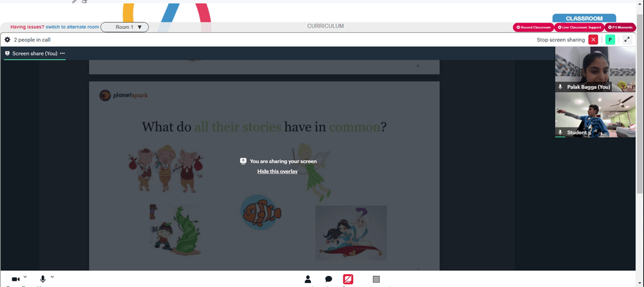Click the red screen share icon
The image size is (644, 287).
(348, 279)
